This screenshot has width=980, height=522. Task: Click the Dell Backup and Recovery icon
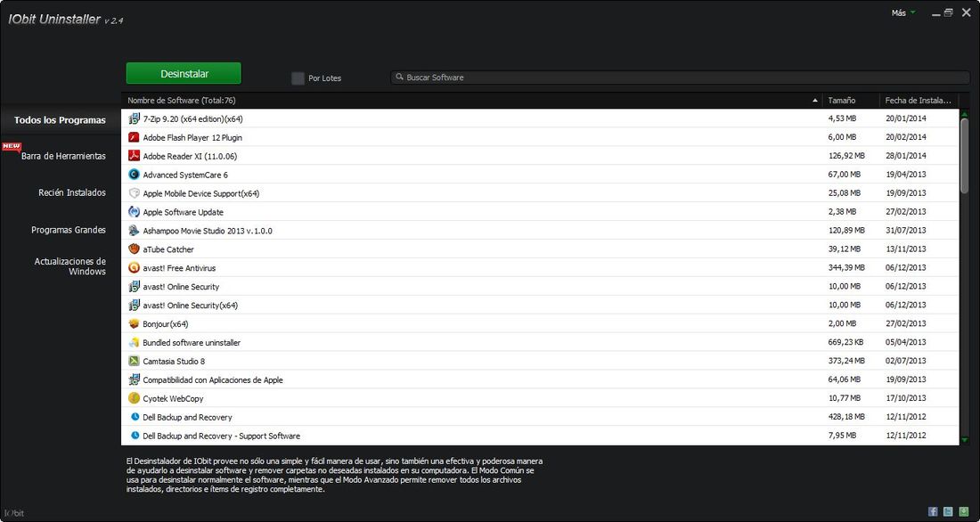point(135,417)
